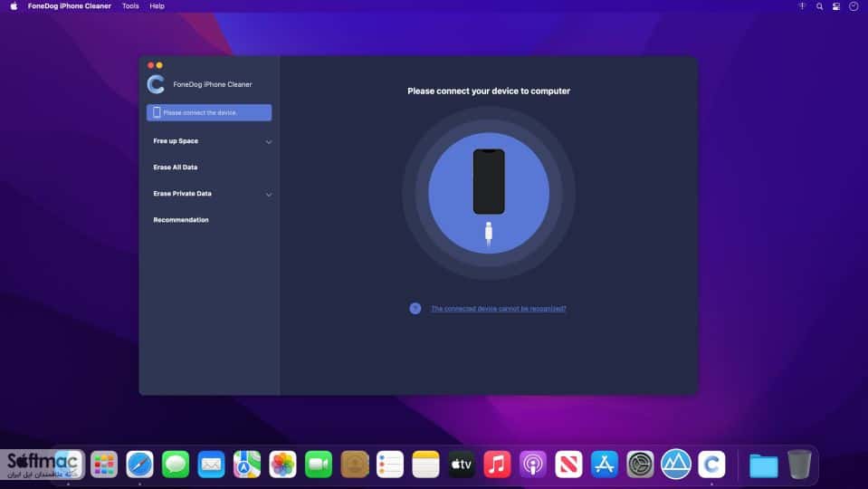This screenshot has width=868, height=489.
Task: Open Messages from the Dock
Action: [x=176, y=464]
